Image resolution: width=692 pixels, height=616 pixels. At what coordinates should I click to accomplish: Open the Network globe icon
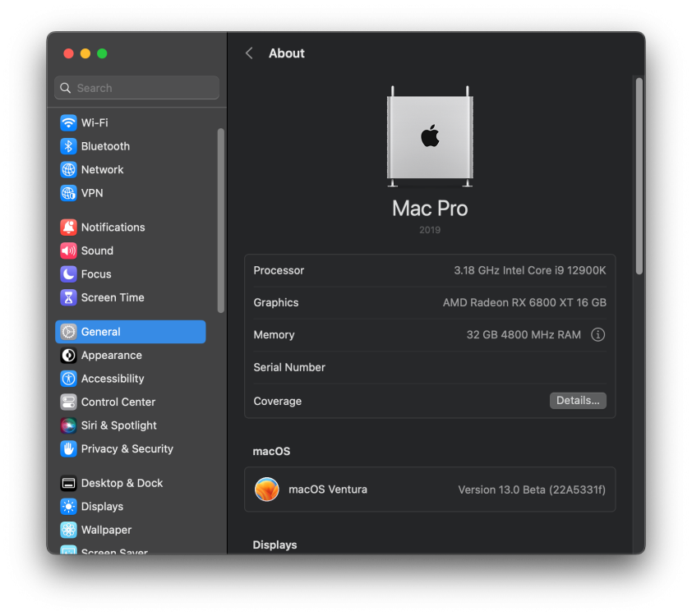pyautogui.click(x=68, y=169)
